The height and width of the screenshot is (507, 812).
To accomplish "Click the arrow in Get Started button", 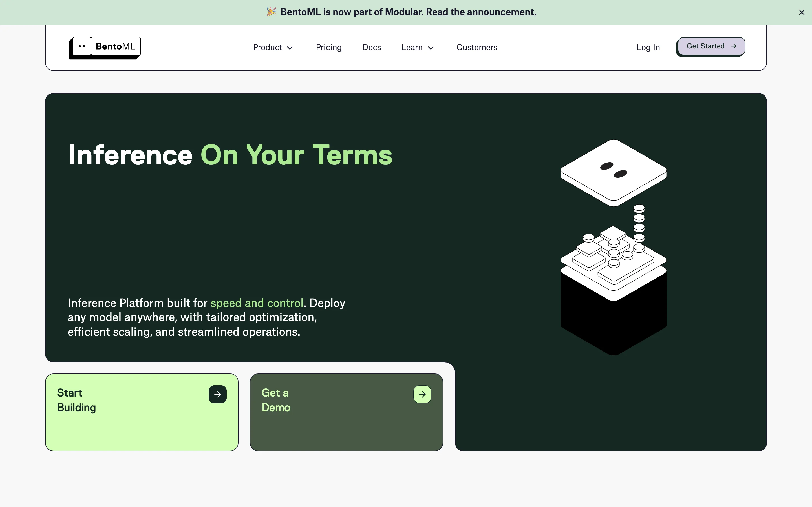I will [734, 46].
